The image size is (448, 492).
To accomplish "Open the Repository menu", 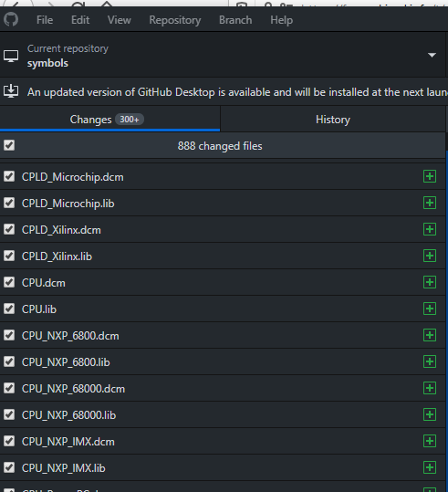I will pos(175,20).
